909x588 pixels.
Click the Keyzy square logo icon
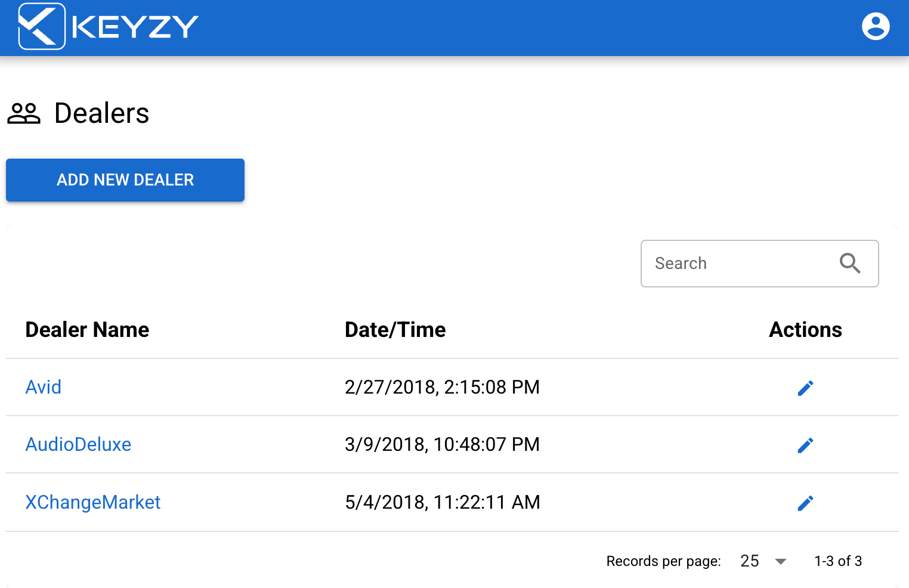(41, 26)
